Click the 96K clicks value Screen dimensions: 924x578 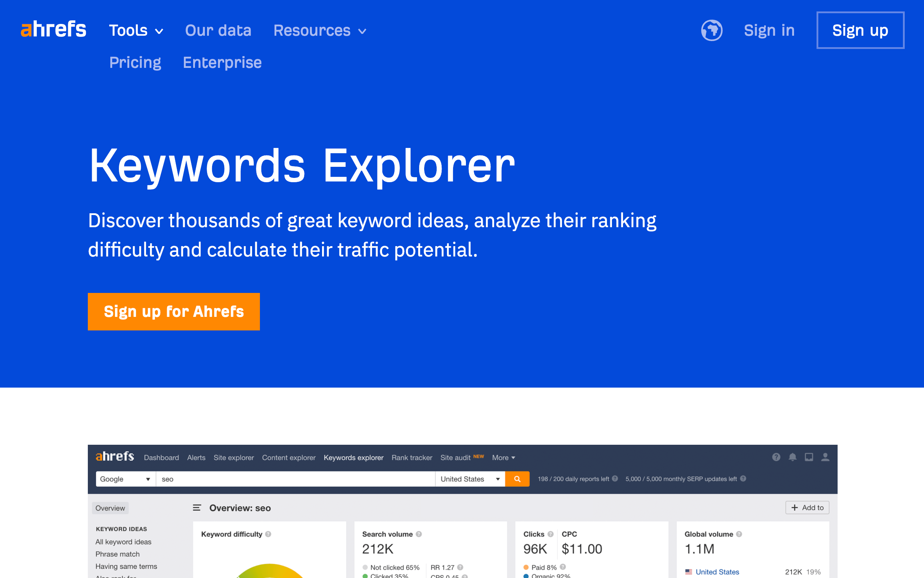535,549
